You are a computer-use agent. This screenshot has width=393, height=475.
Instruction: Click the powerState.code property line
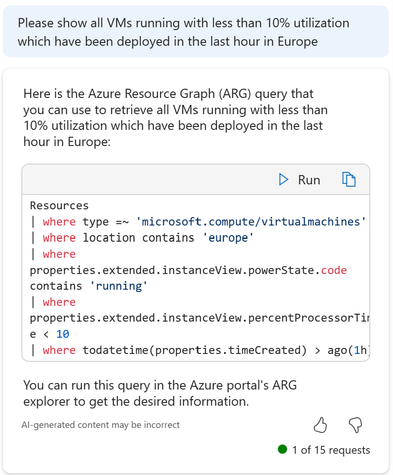pos(188,270)
